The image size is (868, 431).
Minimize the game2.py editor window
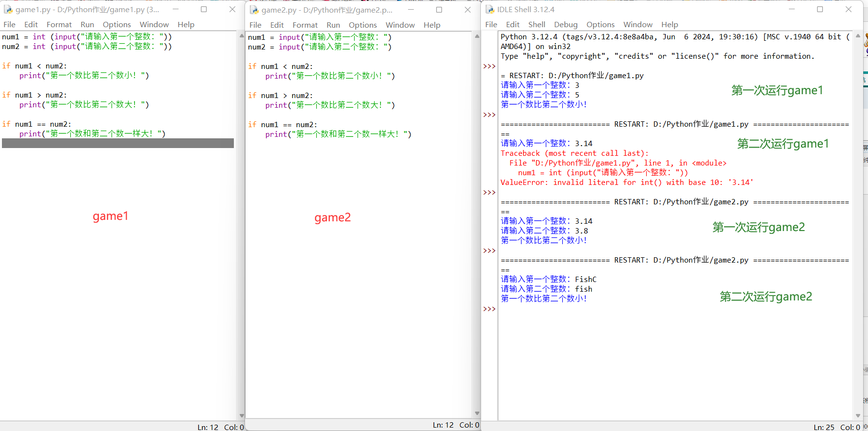click(411, 9)
